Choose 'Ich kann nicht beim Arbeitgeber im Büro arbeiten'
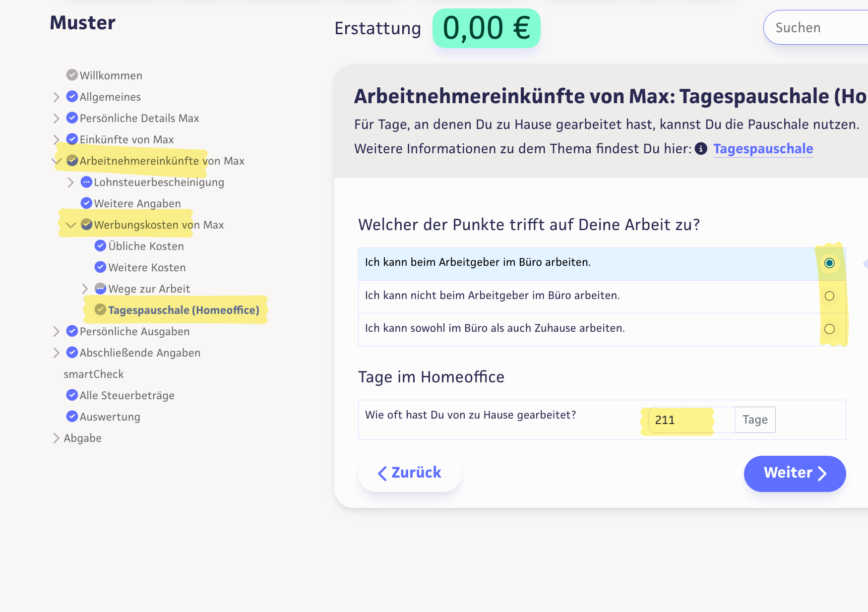This screenshot has width=868, height=612. pyautogui.click(x=829, y=296)
